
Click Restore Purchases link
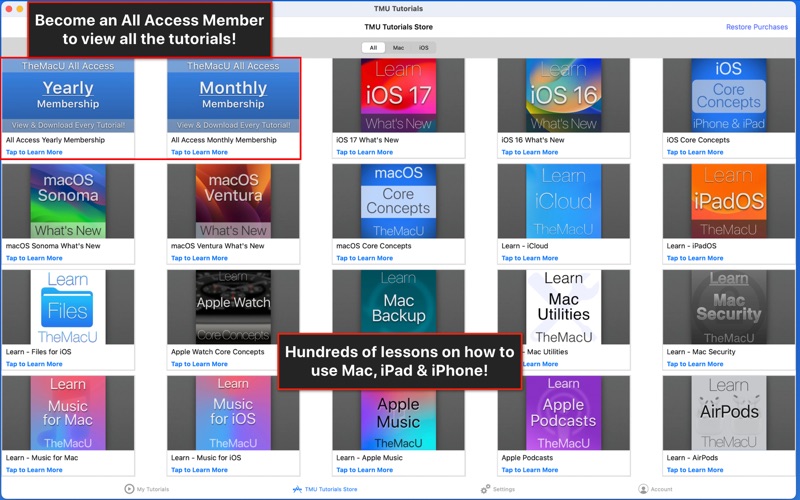[x=757, y=27]
